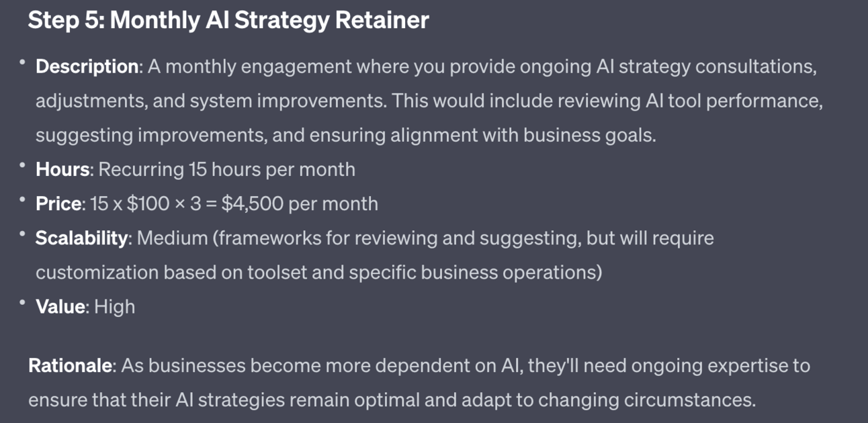Click the bullet point before Hours

pyautogui.click(x=22, y=165)
